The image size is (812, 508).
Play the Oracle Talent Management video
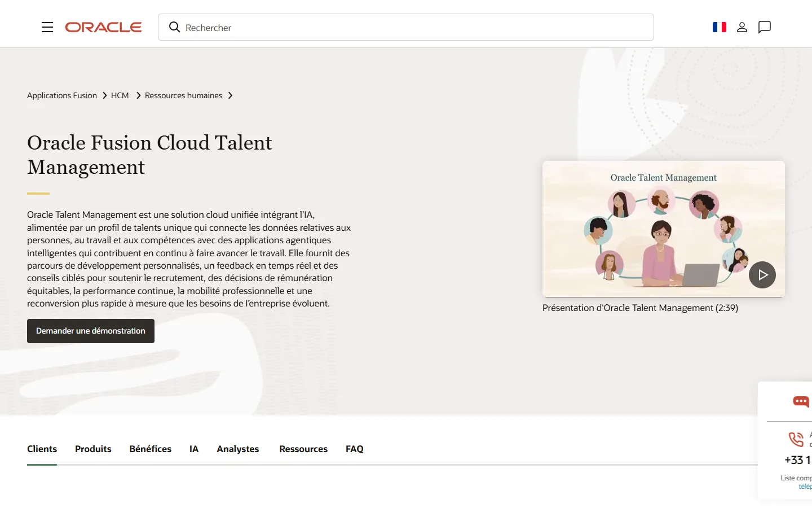coord(762,275)
